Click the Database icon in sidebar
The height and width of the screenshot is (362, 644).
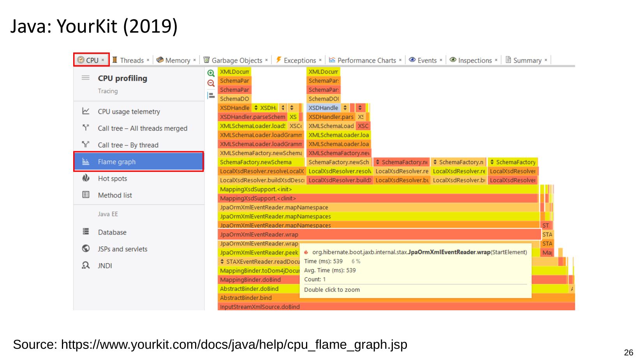[x=86, y=232]
